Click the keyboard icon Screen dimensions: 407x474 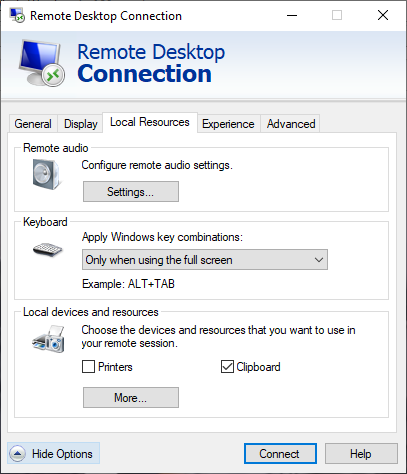point(48,250)
